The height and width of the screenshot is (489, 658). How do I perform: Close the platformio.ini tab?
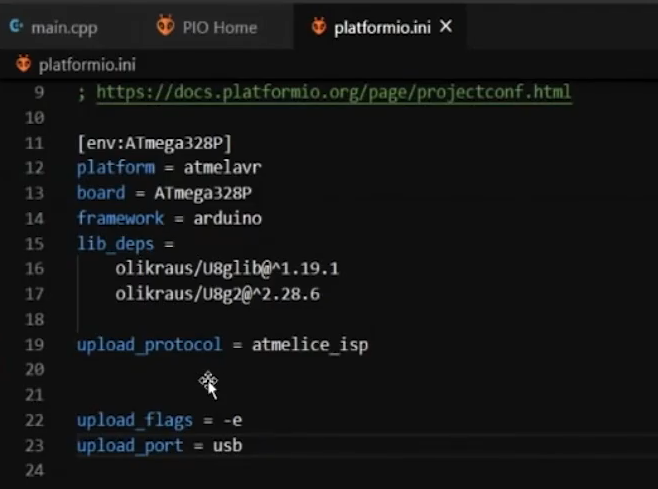446,27
